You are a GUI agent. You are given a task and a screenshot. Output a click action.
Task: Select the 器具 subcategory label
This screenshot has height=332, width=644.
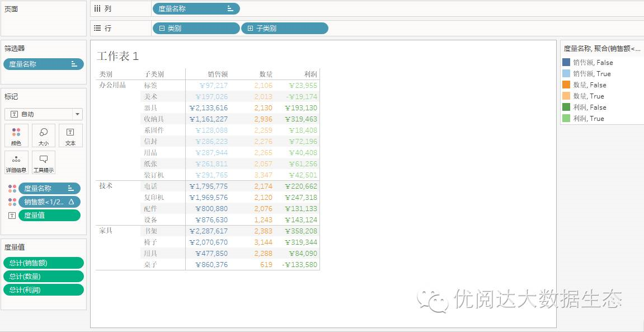151,107
